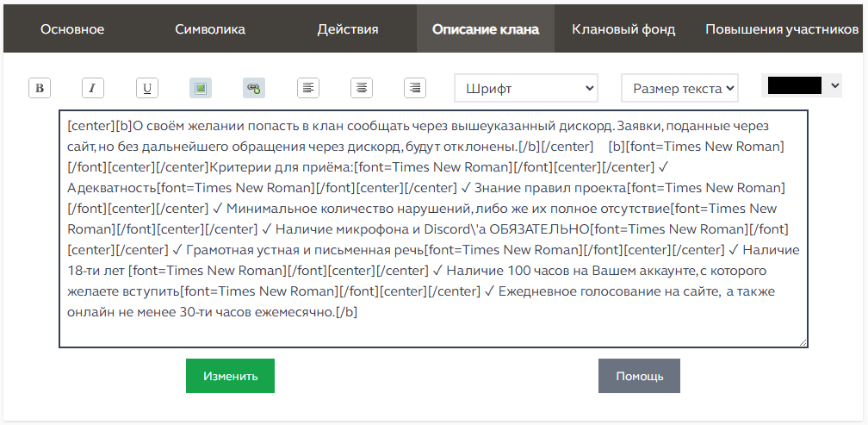This screenshot has width=868, height=425.
Task: Center-align the text
Action: 362,88
